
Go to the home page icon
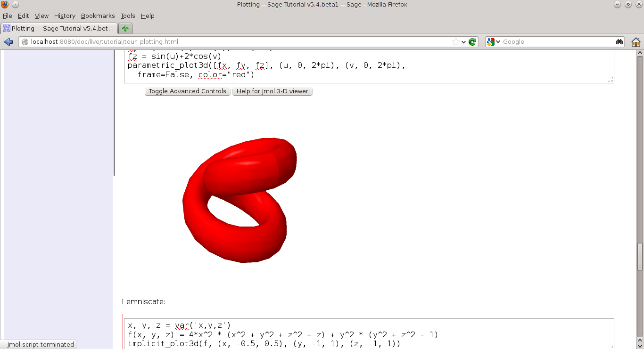click(x=636, y=42)
